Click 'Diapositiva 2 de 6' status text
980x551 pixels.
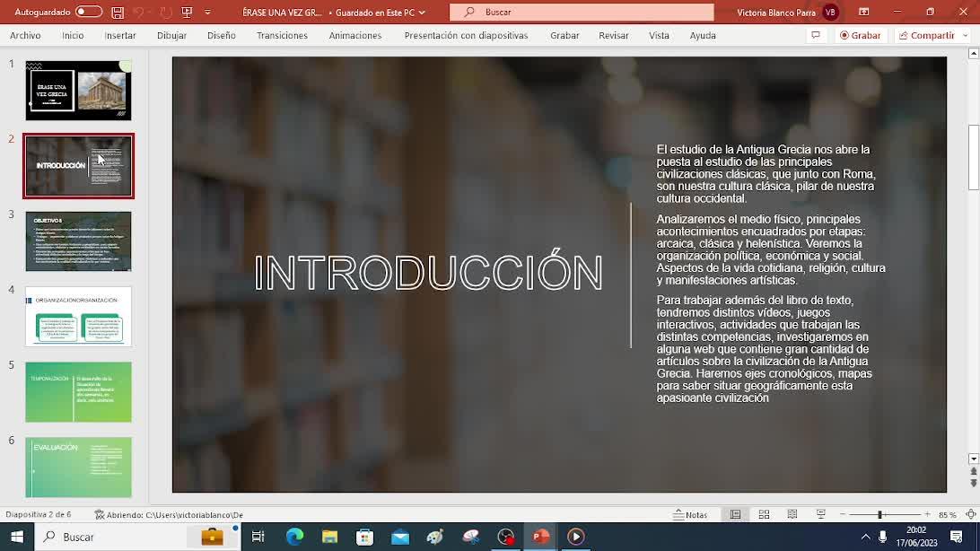(x=38, y=515)
